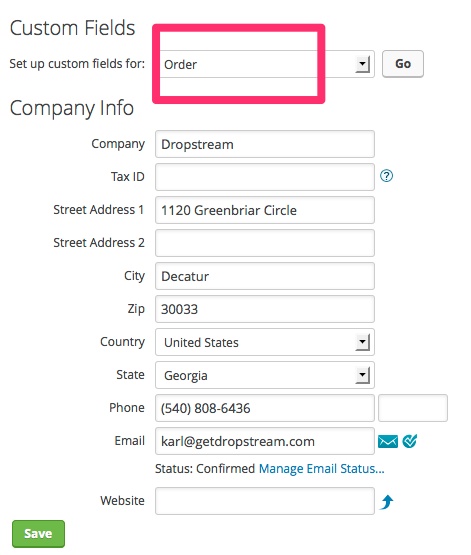This screenshot has height=555, width=471.
Task: Click the empty Website field
Action: 265,501
